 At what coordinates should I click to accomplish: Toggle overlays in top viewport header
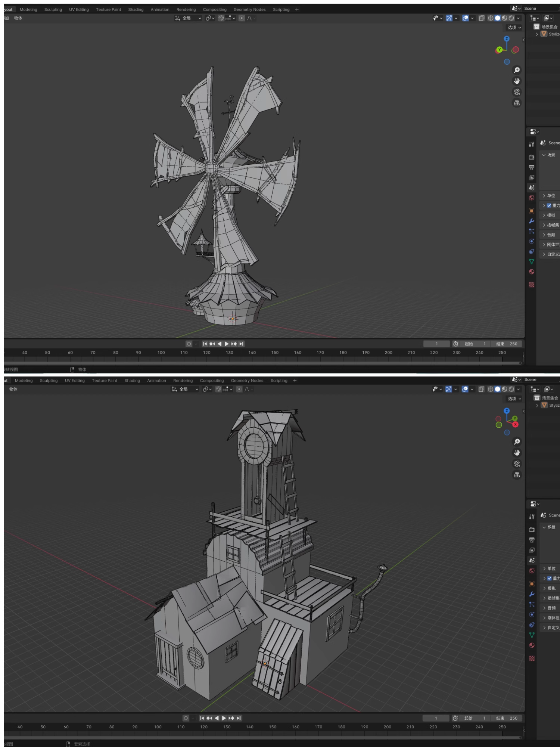[465, 18]
